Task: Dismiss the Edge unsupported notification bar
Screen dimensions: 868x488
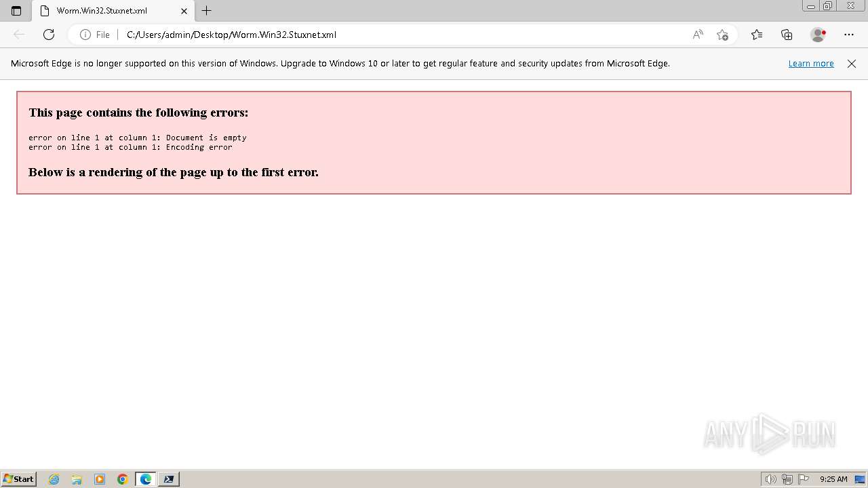Action: tap(852, 64)
